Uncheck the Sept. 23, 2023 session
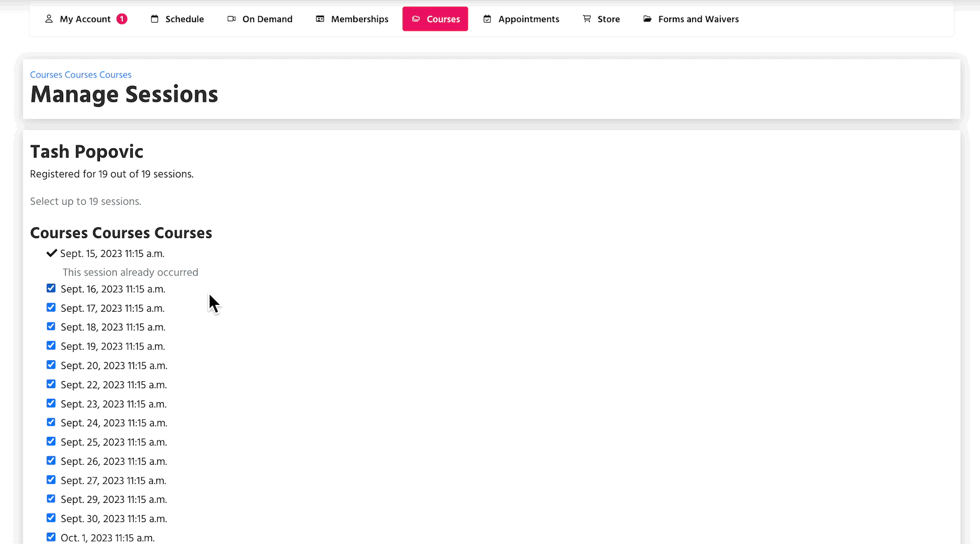The height and width of the screenshot is (544, 980). tap(51, 403)
